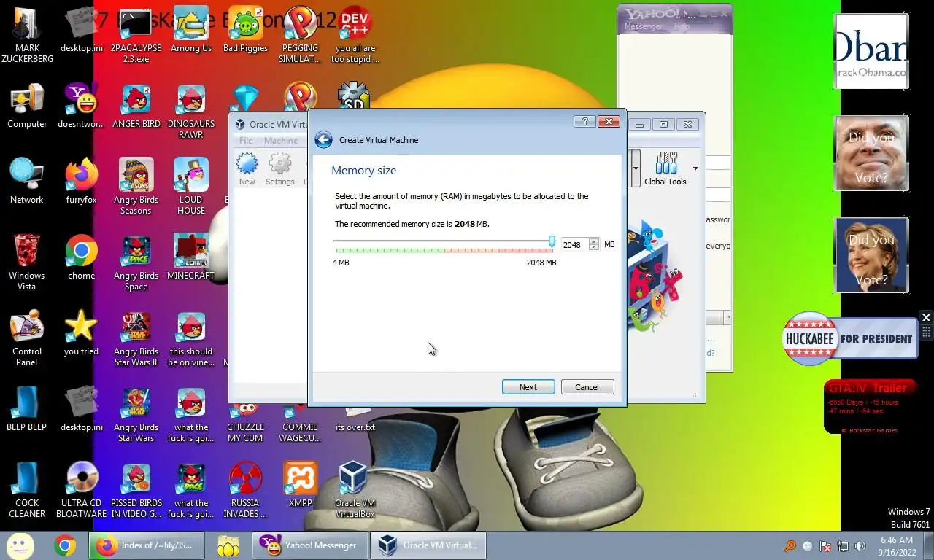Select the chome Chrome shortcut
This screenshot has width=934, height=560.
click(x=81, y=258)
